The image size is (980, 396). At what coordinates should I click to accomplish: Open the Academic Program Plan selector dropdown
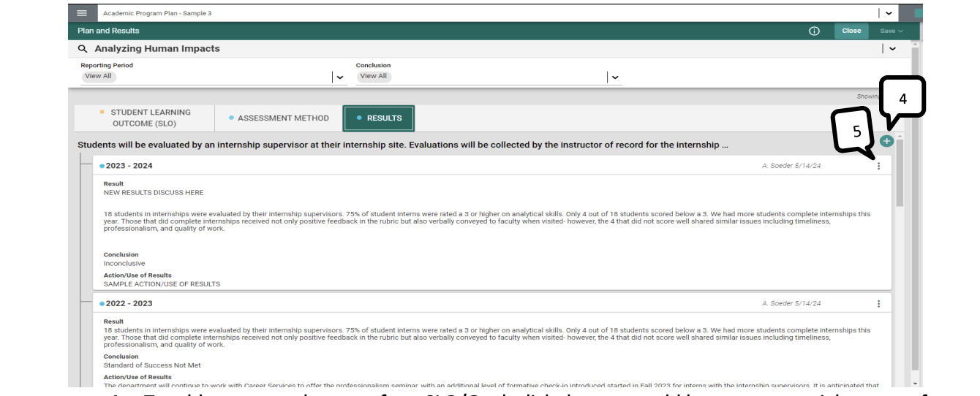pyautogui.click(x=889, y=13)
